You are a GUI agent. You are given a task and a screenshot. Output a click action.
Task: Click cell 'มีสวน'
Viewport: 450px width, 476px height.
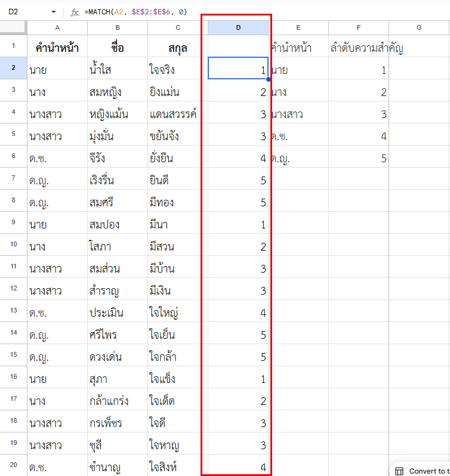pyautogui.click(x=178, y=245)
